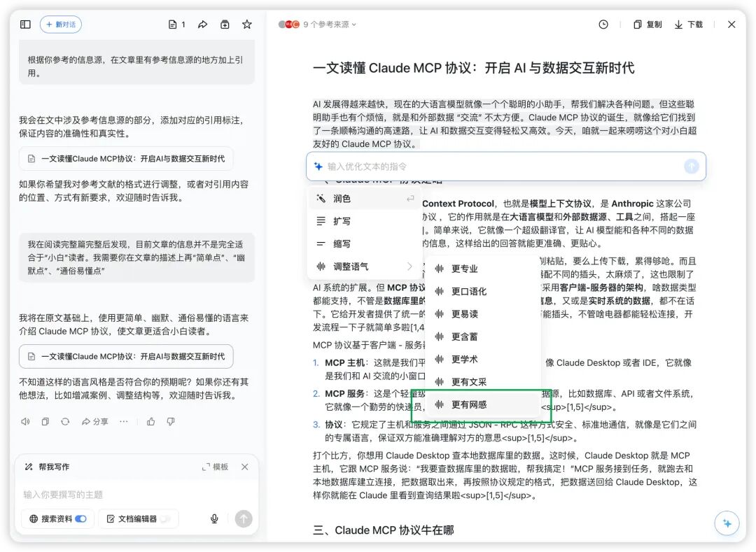Screen dimensions: 756x552
Task: Choose the 更学术 tone option
Action: 482,360
